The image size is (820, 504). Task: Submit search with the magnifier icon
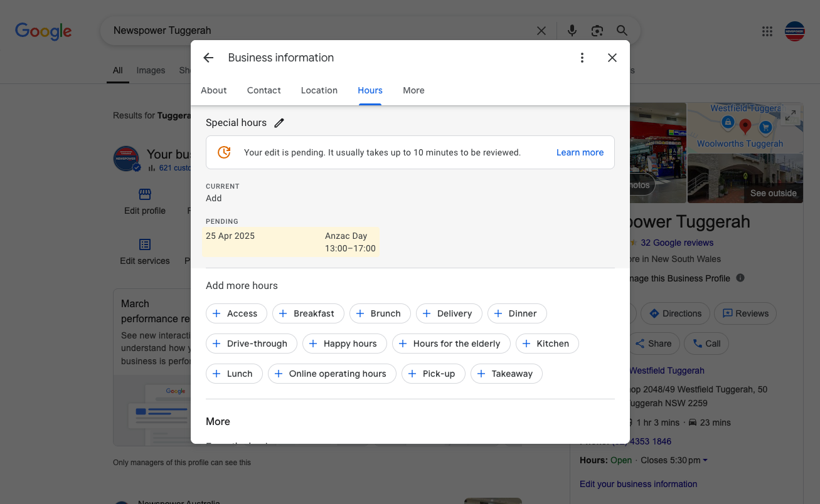coord(622,31)
